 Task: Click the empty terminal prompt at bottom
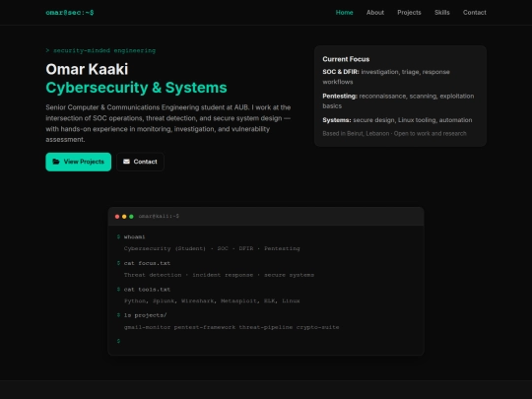[x=118, y=341]
